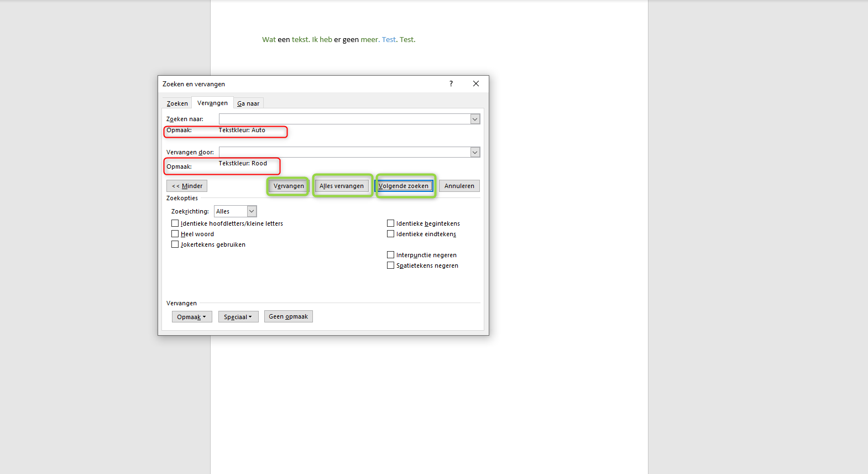
Task: Click the Volgende zoeken button
Action: (x=404, y=186)
